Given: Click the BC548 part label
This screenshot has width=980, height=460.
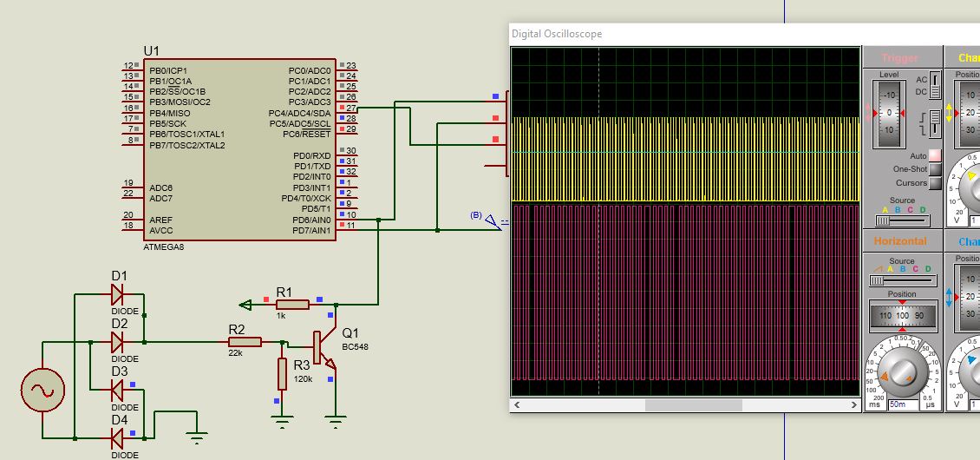Looking at the screenshot, I should (355, 346).
